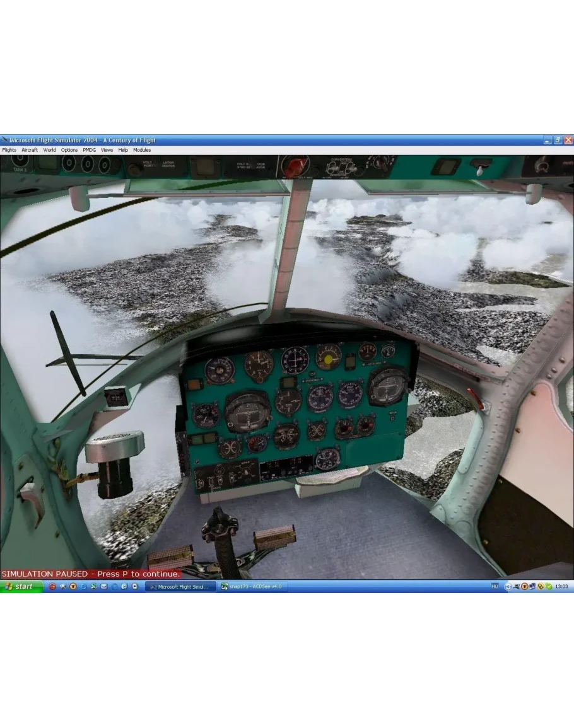The width and height of the screenshot is (574, 728).
Task: Click the windshield wiper arm
Action: coord(67,353)
